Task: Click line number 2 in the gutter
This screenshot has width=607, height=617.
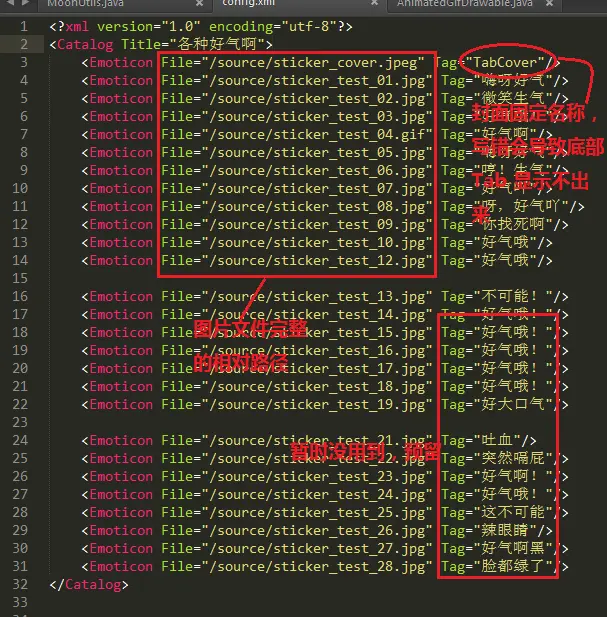Action: coord(24,44)
